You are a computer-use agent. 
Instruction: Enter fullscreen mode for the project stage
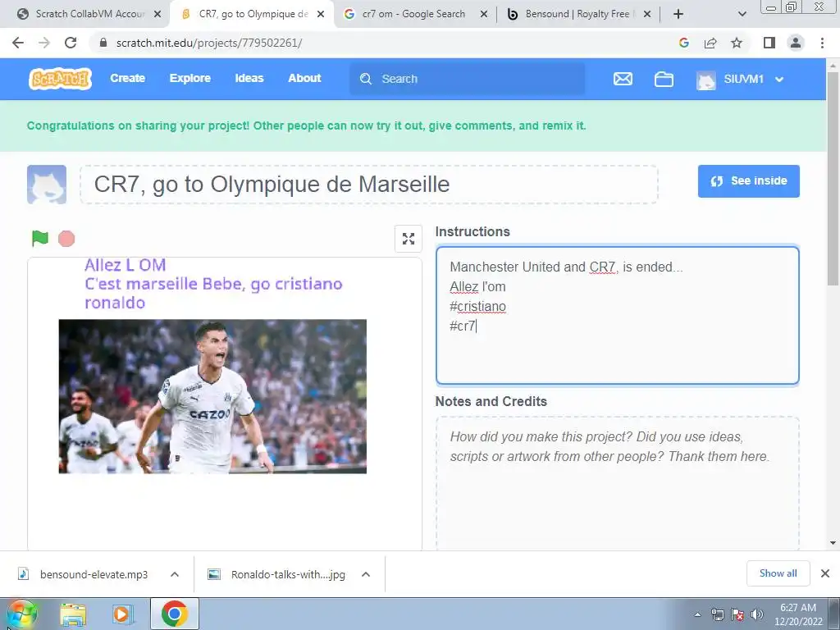[x=409, y=239]
